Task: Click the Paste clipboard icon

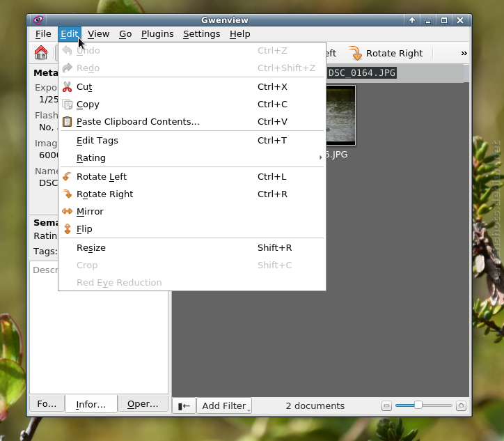Action: coord(68,122)
